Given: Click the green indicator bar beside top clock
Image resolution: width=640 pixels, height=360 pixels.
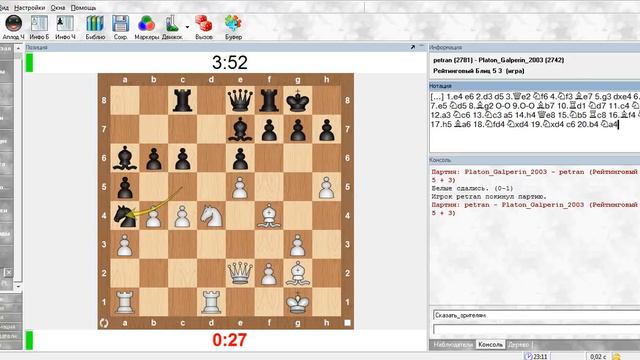Looking at the screenshot, I should (x=29, y=62).
